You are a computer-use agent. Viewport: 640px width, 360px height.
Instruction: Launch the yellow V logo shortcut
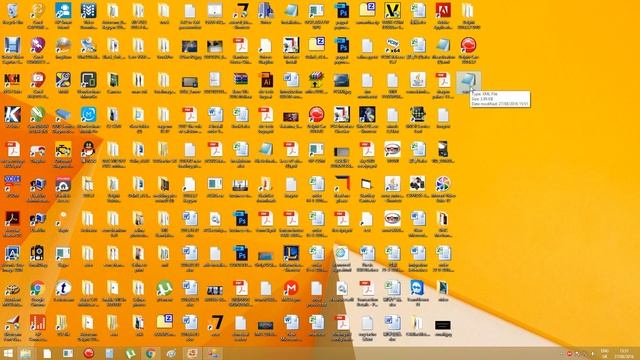click(392, 11)
